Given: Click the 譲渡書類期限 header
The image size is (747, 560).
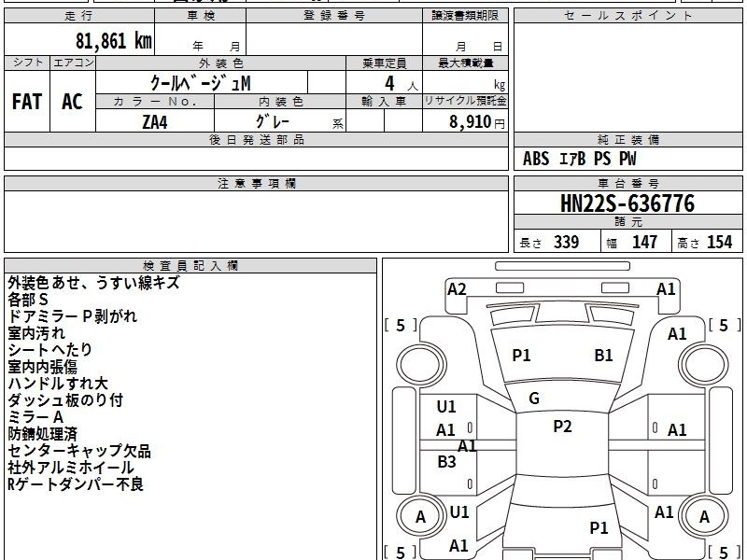Looking at the screenshot, I should click(465, 15).
